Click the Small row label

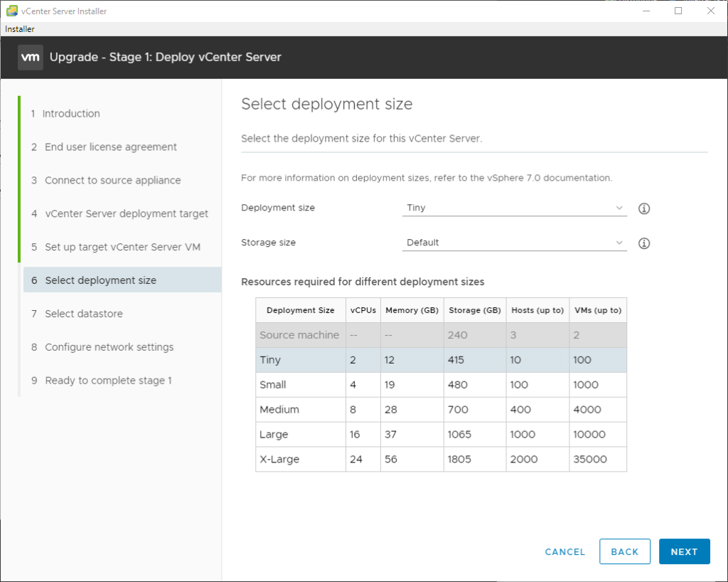(273, 385)
